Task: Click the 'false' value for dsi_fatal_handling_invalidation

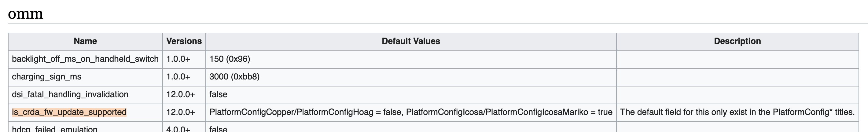Action: coord(218,95)
